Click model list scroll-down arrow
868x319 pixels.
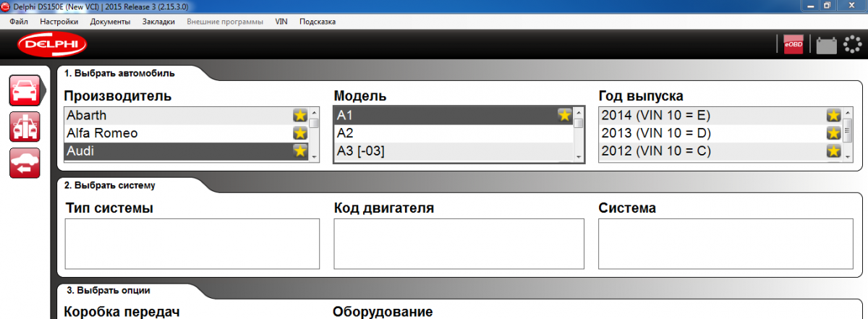click(x=579, y=156)
